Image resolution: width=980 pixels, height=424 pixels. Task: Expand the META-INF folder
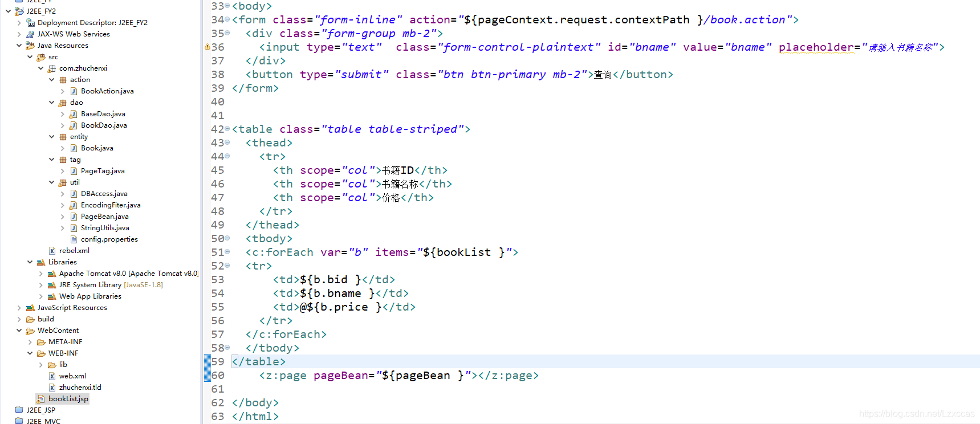30,342
